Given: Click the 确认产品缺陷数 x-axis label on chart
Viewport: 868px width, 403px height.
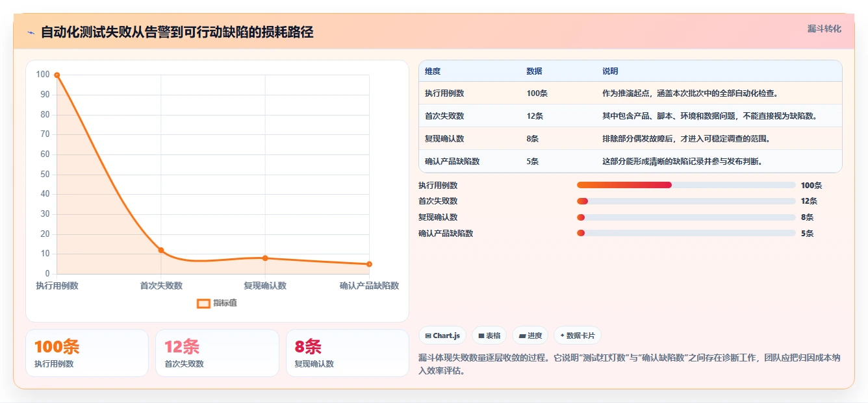Looking at the screenshot, I should pos(369,286).
